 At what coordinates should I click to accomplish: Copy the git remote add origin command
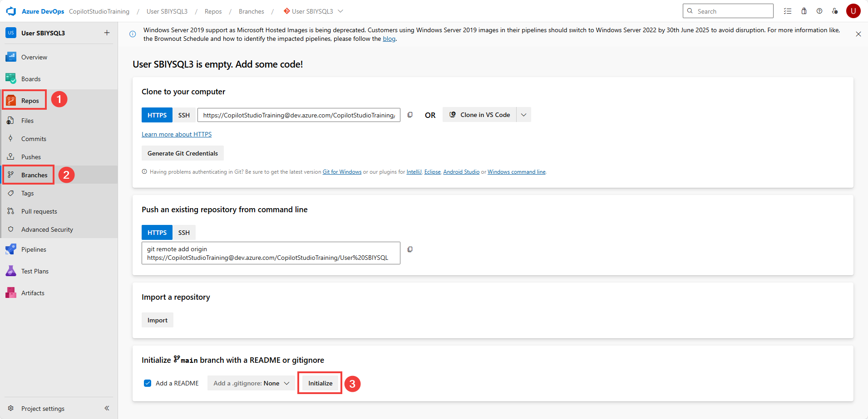(410, 249)
